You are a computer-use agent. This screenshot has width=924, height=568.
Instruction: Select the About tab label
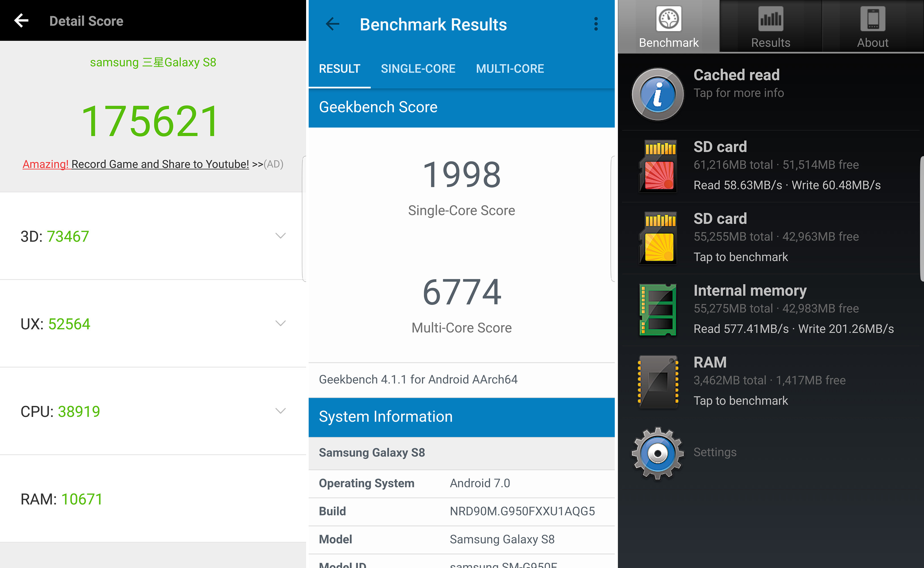[872, 43]
